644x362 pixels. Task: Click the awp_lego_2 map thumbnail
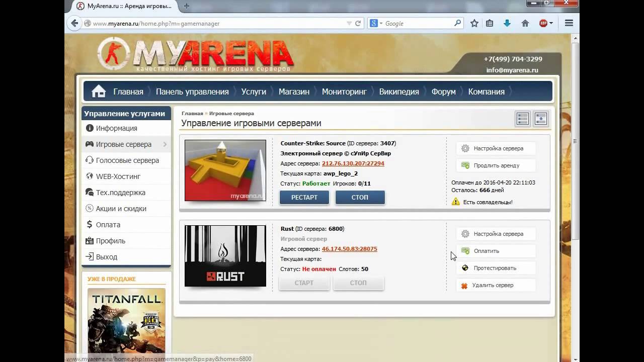pos(225,170)
